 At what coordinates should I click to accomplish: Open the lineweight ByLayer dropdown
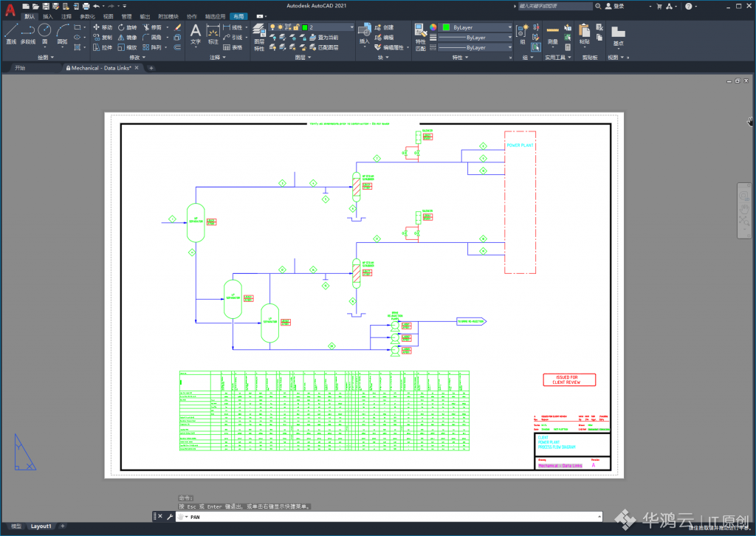coord(475,37)
